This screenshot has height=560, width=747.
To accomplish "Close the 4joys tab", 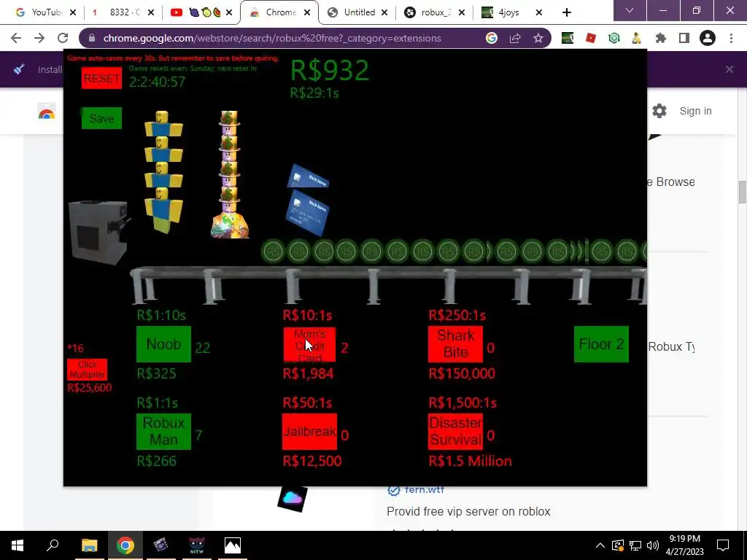I will (x=539, y=12).
